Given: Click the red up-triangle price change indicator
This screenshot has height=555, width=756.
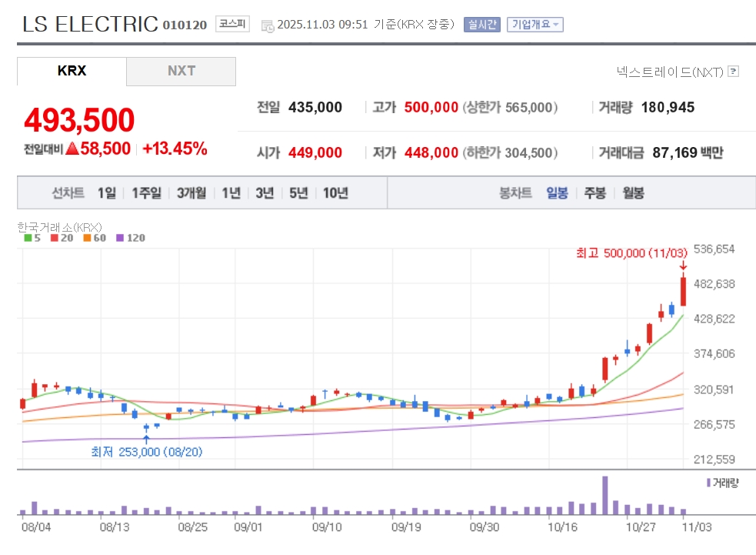Looking at the screenshot, I should tap(72, 148).
